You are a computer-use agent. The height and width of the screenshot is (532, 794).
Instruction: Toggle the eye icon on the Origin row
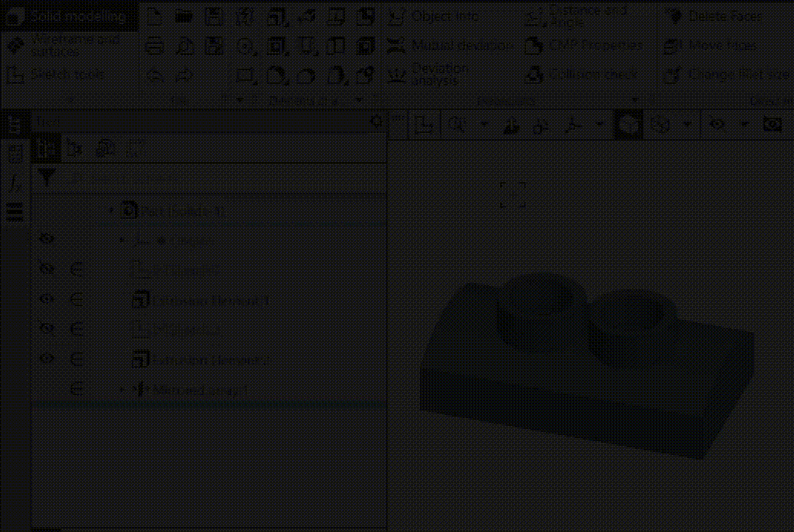[x=47, y=239]
